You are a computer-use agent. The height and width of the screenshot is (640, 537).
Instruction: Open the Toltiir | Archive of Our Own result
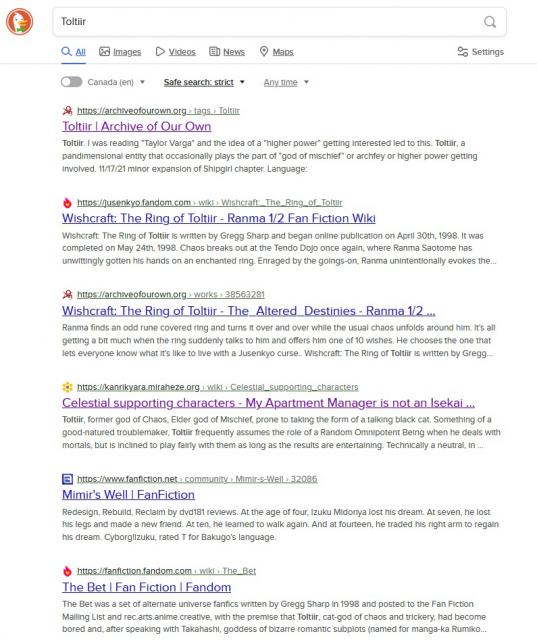[137, 126]
